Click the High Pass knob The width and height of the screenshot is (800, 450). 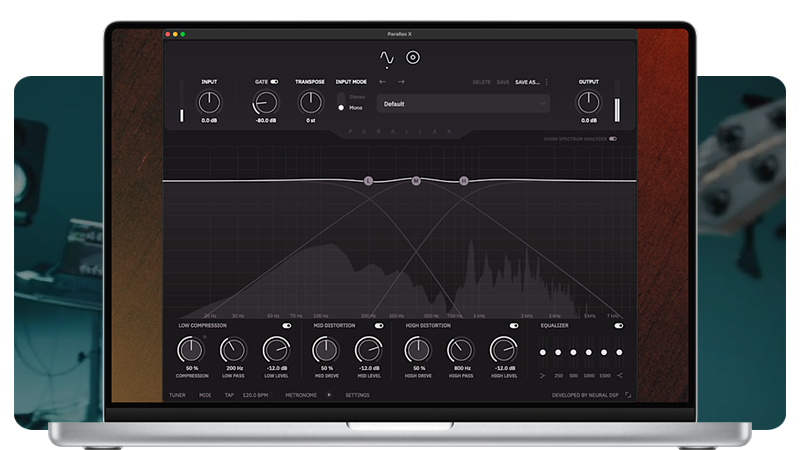461,350
